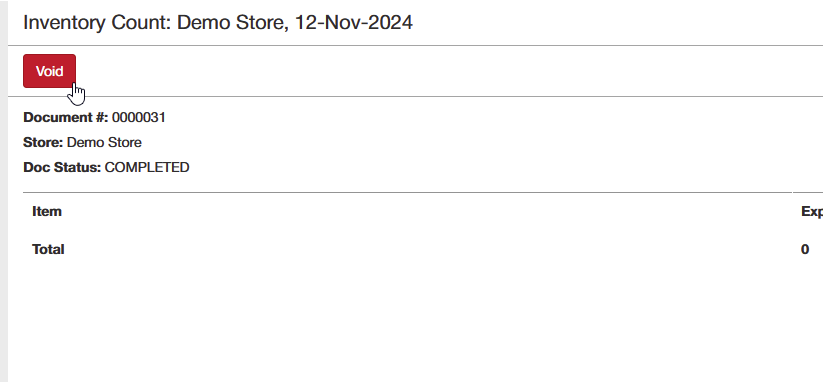The width and height of the screenshot is (823, 382).
Task: Click Demo Store value beside Store label
Action: tap(104, 143)
